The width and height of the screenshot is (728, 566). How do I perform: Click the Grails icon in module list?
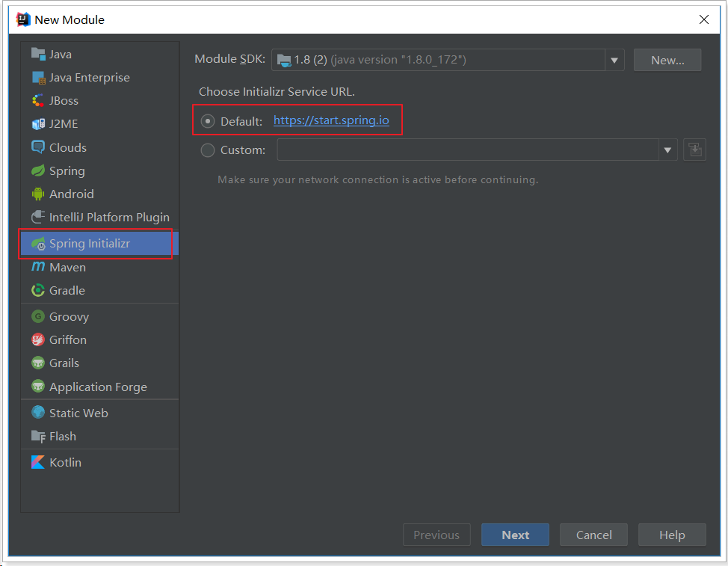(x=38, y=363)
